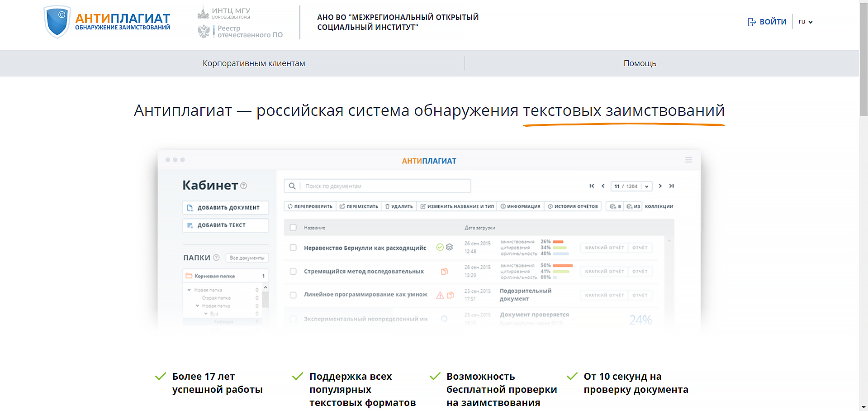Go to the previous page of documents
This screenshot has height=411, width=868.
(x=603, y=186)
